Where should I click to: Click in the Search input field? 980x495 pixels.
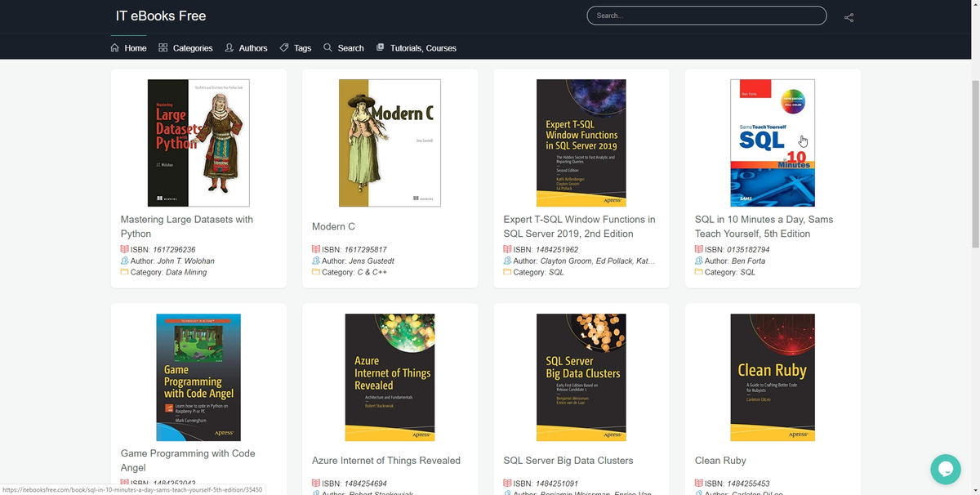(706, 16)
